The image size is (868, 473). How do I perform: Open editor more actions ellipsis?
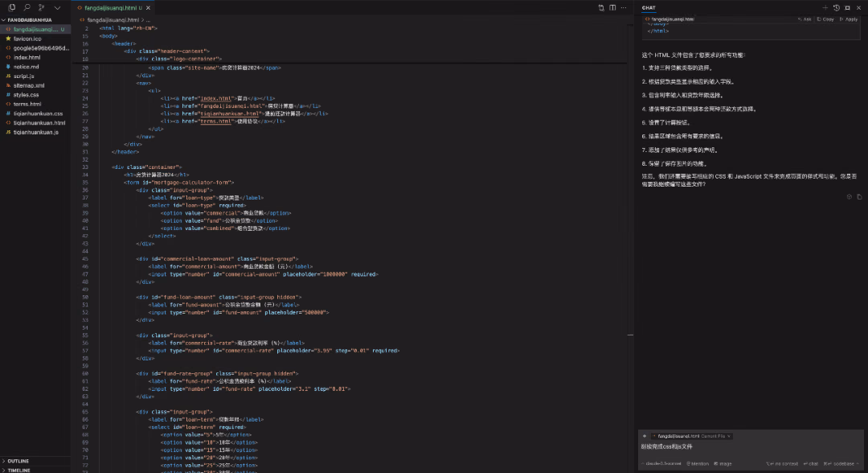tap(624, 8)
